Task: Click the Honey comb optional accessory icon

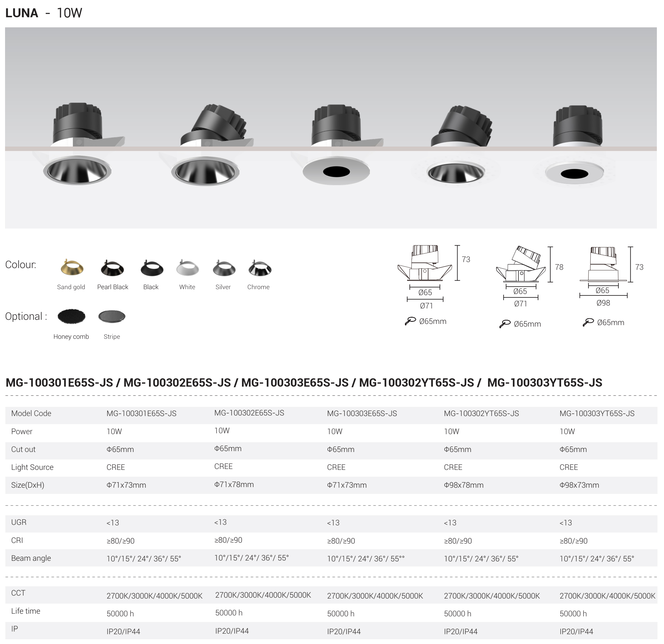Action: click(71, 317)
